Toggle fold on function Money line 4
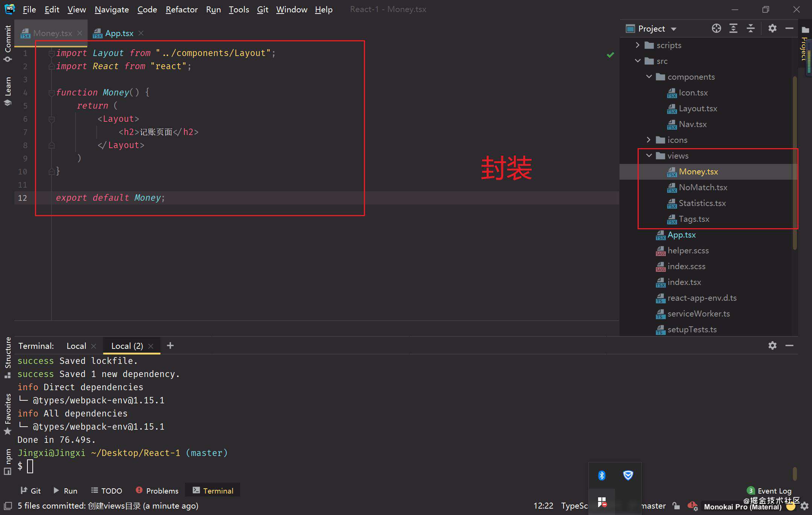 [52, 93]
